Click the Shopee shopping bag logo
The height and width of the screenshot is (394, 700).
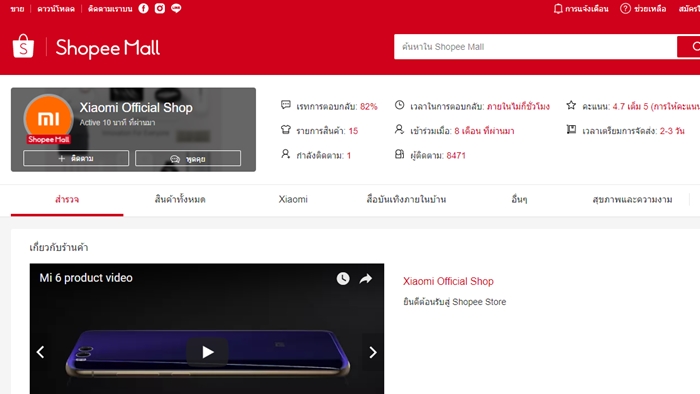pyautogui.click(x=23, y=46)
